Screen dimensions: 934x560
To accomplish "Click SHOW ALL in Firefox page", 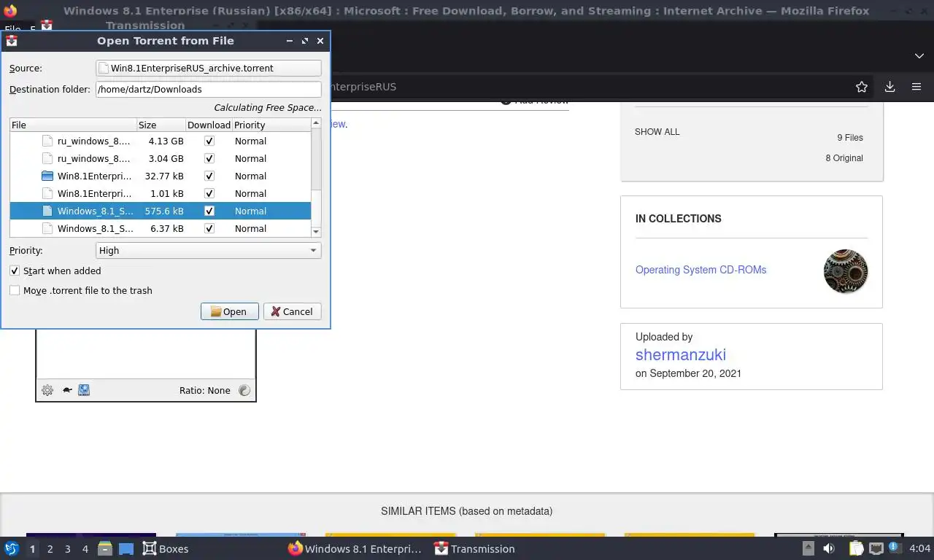I will [x=657, y=132].
